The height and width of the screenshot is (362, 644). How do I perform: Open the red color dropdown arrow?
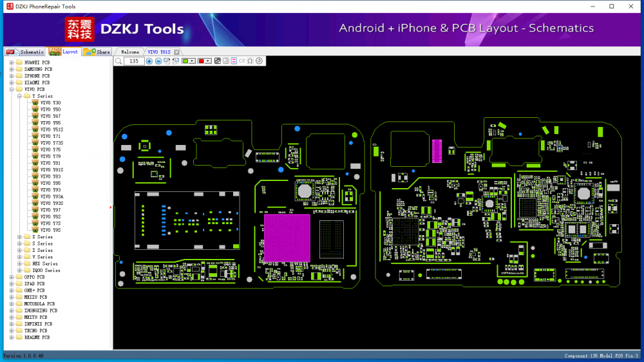tap(208, 61)
